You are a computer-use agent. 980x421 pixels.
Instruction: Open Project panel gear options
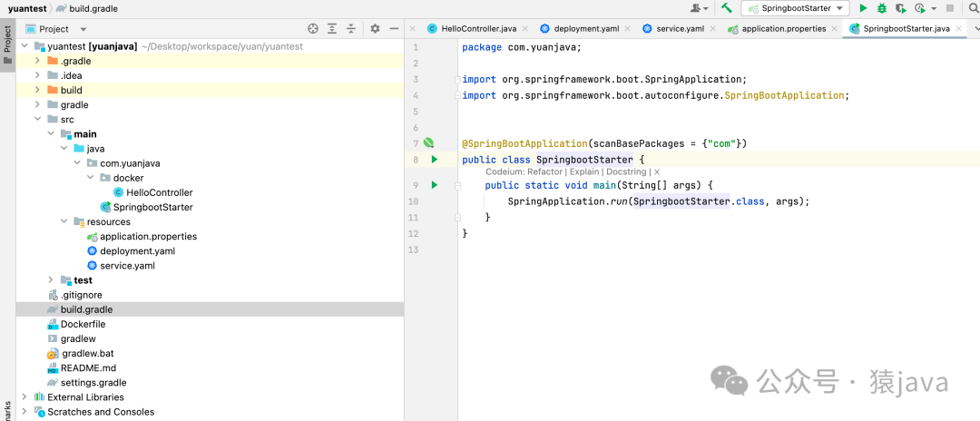(375, 29)
